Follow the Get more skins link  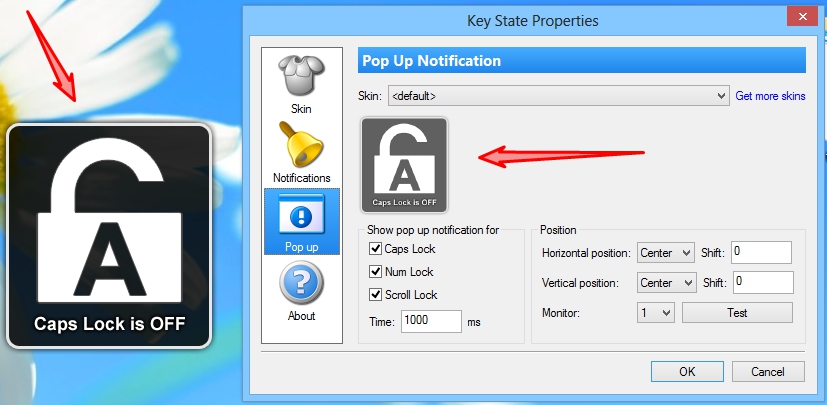click(770, 96)
